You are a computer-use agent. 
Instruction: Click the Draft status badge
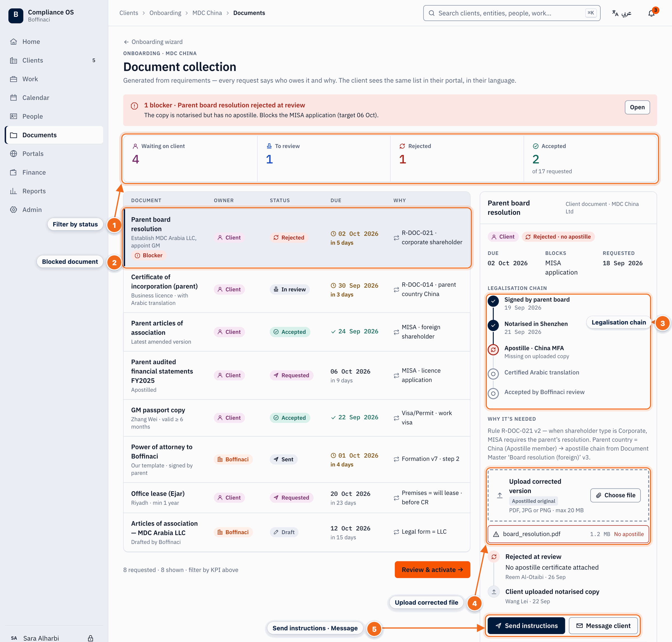284,532
